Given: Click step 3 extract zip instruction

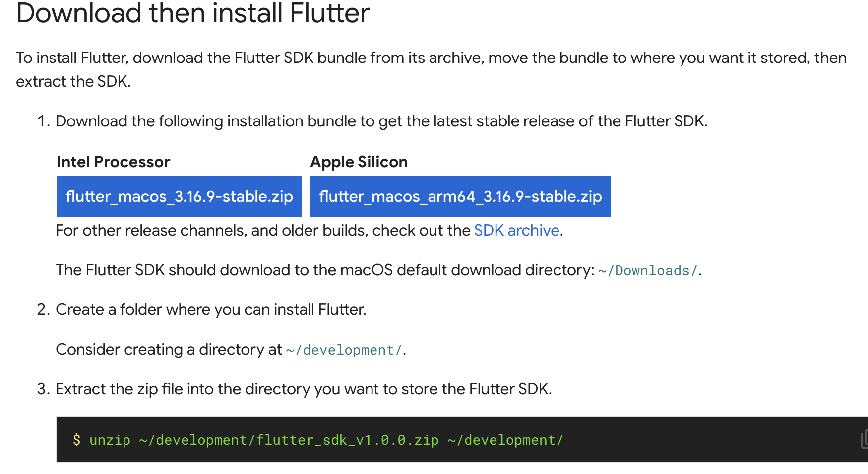Looking at the screenshot, I should 305,389.
